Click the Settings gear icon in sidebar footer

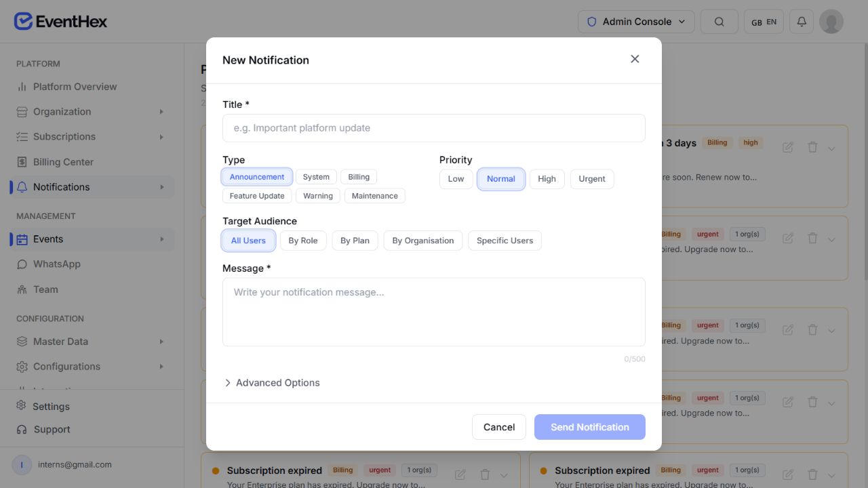21,406
